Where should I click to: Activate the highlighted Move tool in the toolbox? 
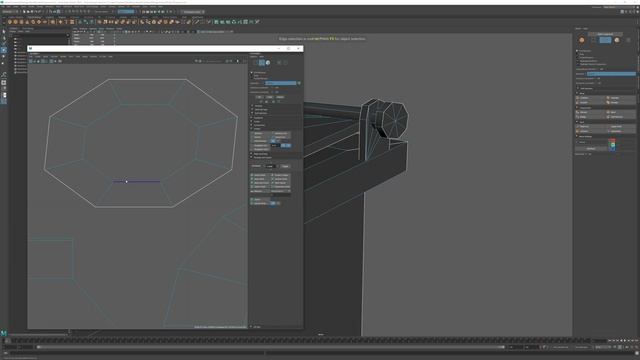click(4, 50)
